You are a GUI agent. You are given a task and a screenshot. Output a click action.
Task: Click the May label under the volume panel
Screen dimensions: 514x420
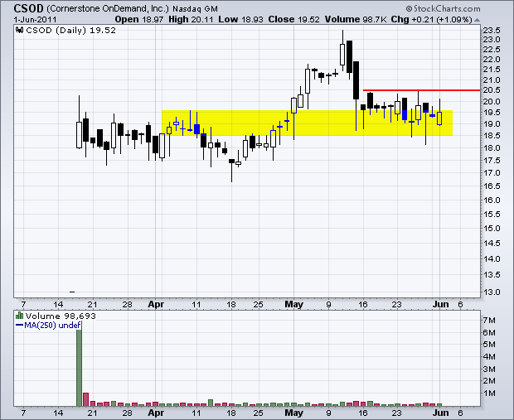click(293, 413)
